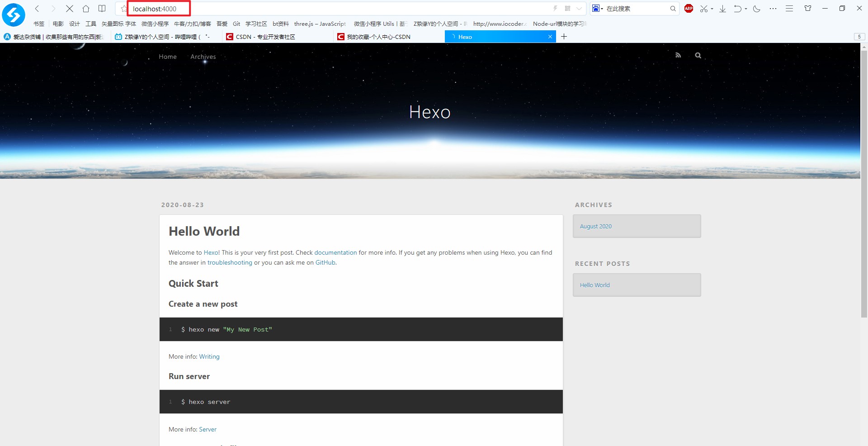Image resolution: width=868 pixels, height=446 pixels.
Task: Open the Baidu search engine selector
Action: 598,8
